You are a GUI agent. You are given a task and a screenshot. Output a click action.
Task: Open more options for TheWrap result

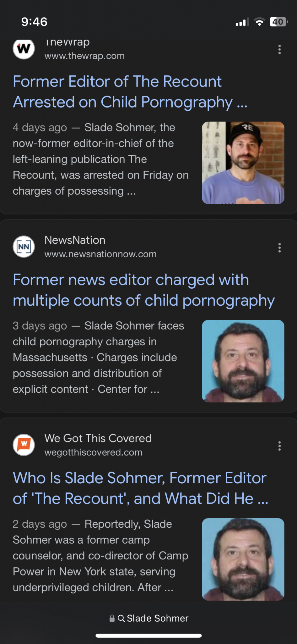click(x=279, y=49)
